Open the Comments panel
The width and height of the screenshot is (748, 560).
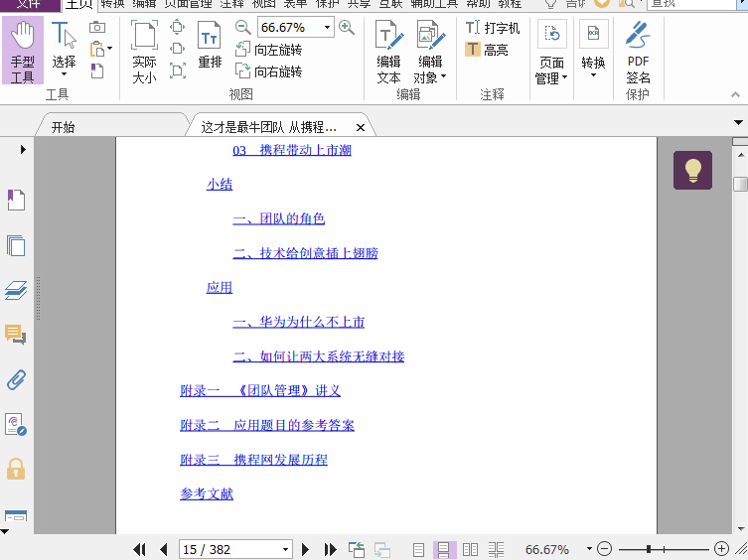16,335
